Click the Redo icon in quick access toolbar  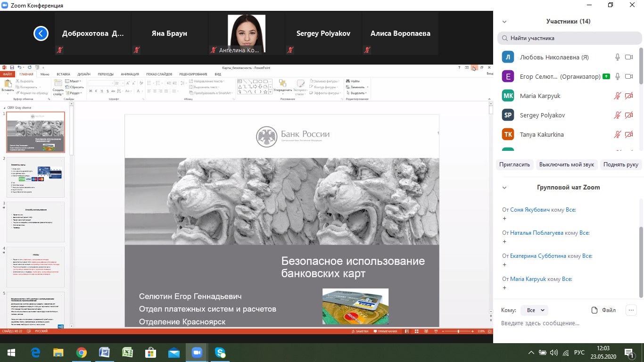click(x=30, y=67)
